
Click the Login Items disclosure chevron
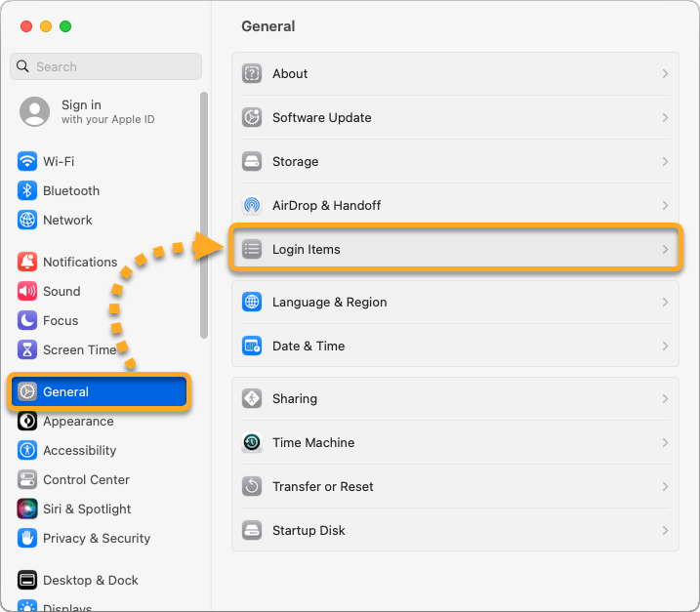[665, 249]
